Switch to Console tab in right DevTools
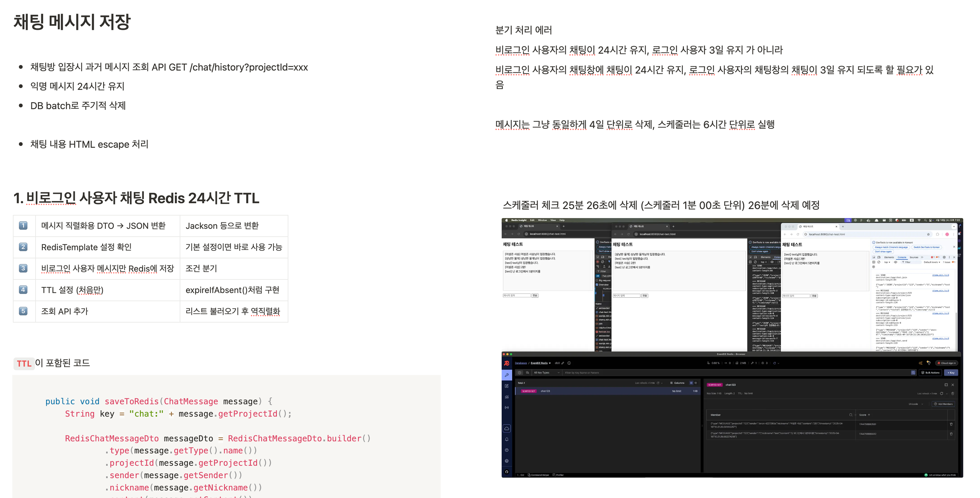980x498 pixels. click(902, 257)
